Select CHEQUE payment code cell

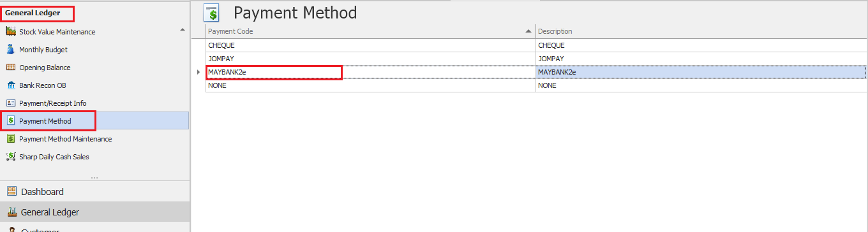pyautogui.click(x=370, y=45)
